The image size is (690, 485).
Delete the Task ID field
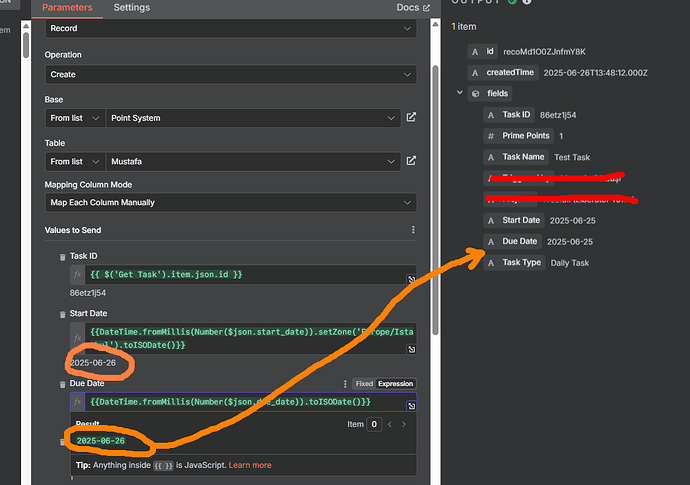[62, 257]
